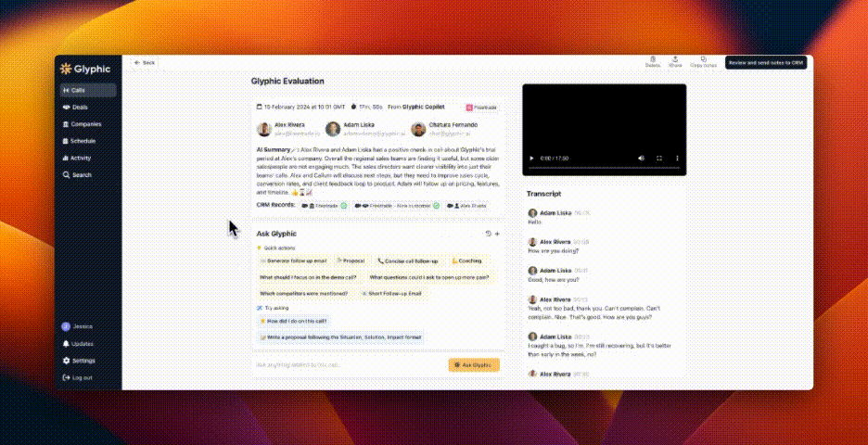Click Review and send notes to CRM
This screenshot has width=868, height=445.
click(x=766, y=62)
